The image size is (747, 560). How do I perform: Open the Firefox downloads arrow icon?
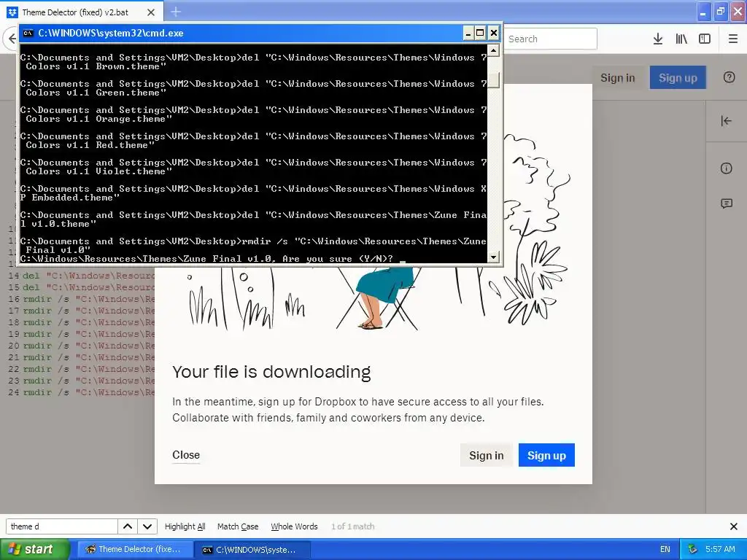pos(658,39)
